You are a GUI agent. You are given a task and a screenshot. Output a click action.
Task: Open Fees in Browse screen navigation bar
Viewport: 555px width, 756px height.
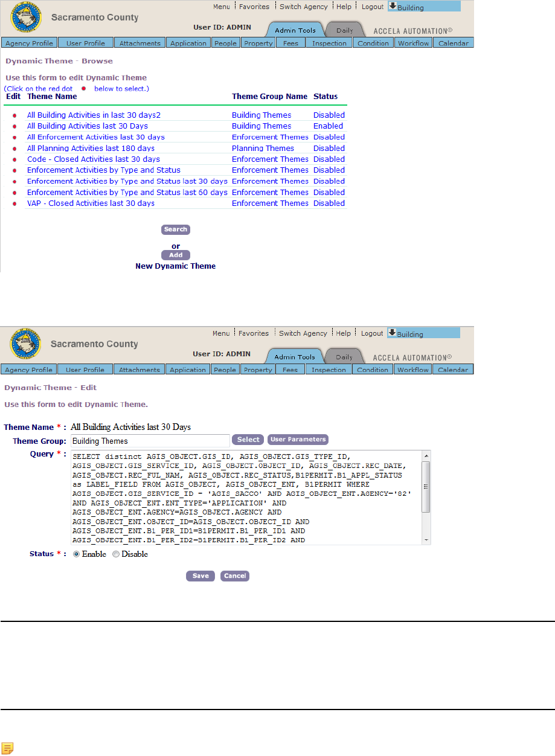(x=291, y=43)
